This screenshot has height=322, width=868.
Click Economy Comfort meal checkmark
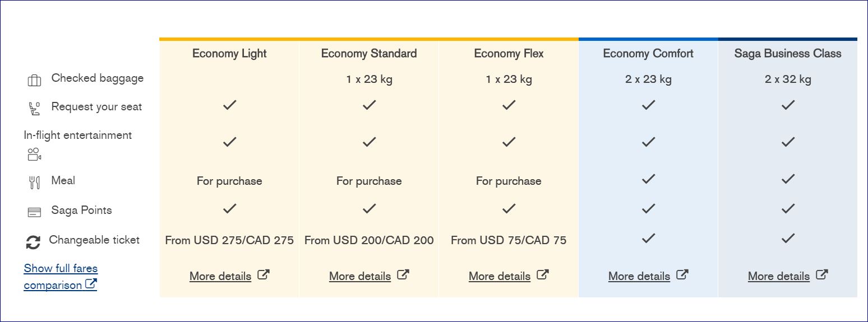[x=648, y=179]
